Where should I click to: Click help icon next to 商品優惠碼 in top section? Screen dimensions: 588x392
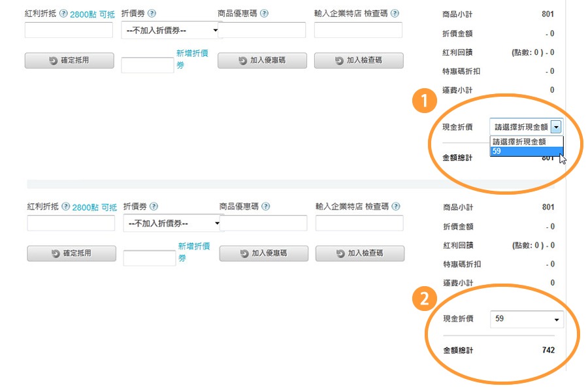coord(264,13)
